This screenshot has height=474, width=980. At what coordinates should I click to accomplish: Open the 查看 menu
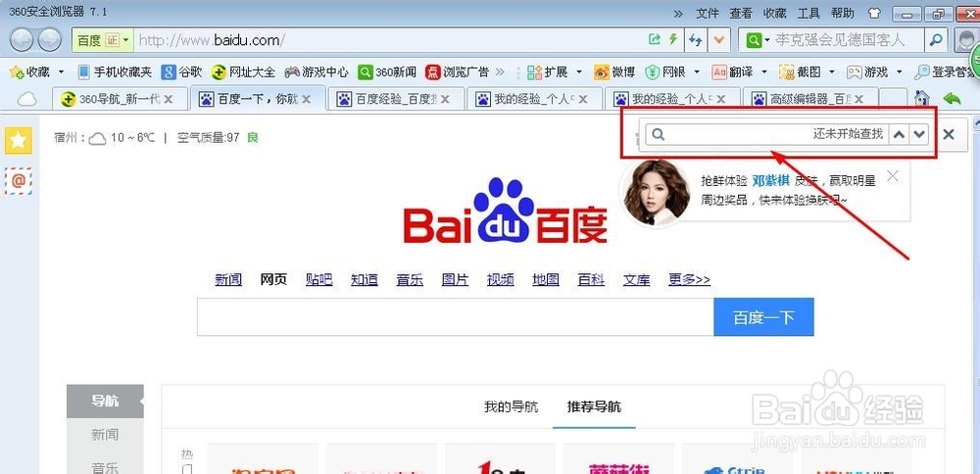pos(741,13)
